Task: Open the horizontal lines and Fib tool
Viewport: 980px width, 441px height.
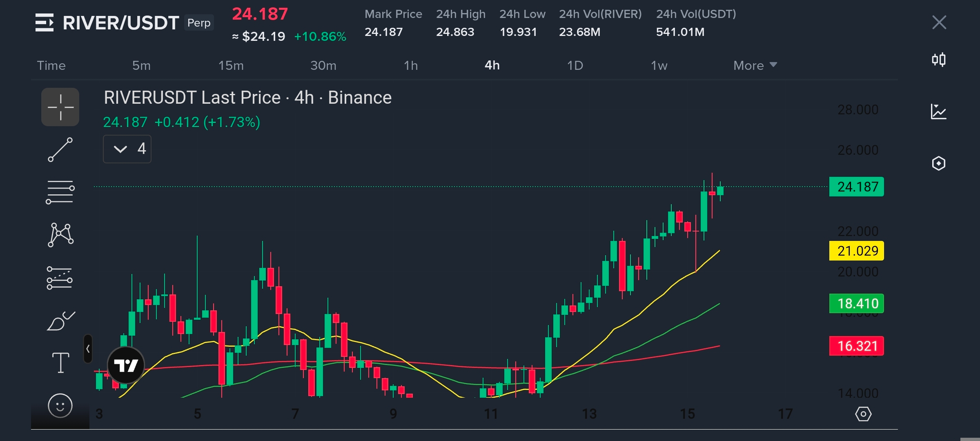Action: click(60, 192)
